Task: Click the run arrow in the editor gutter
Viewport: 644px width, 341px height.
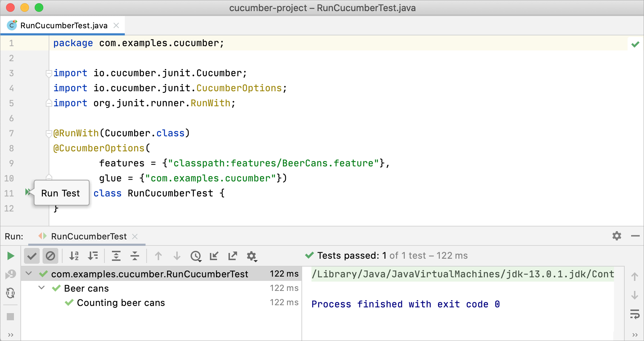Action: pyautogui.click(x=28, y=192)
